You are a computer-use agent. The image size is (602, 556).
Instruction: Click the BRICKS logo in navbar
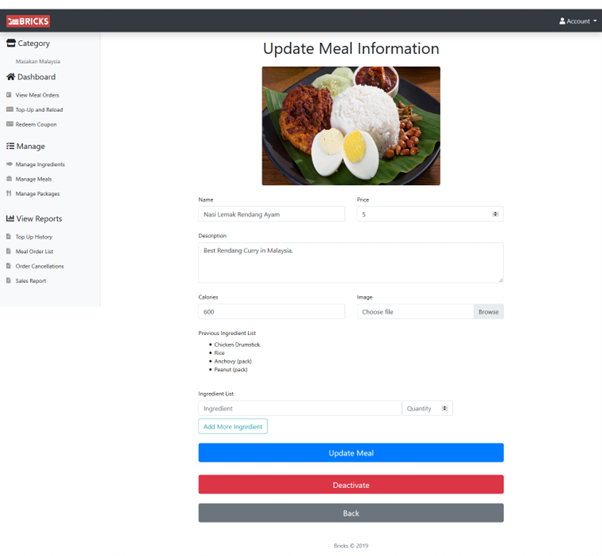[28, 21]
